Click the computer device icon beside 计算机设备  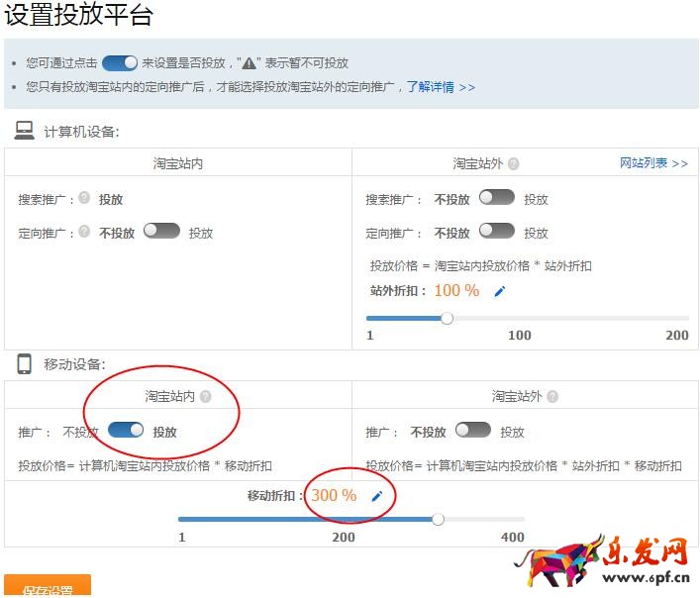(x=25, y=130)
